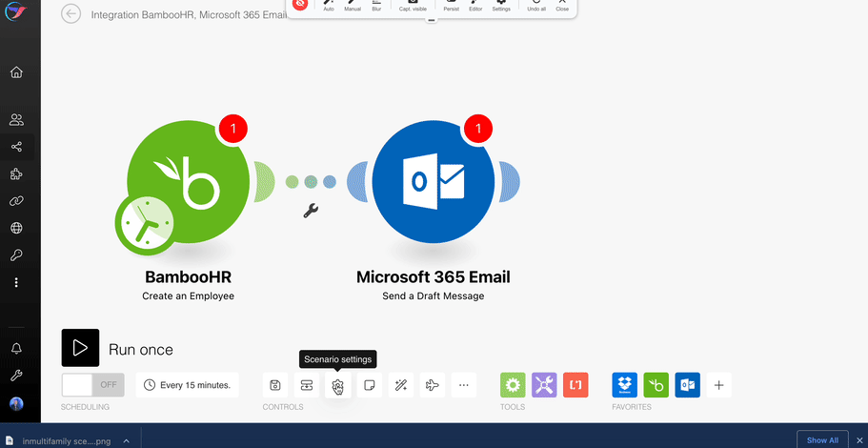Open Settings in capture toolbar
868x448 pixels.
click(x=501, y=6)
